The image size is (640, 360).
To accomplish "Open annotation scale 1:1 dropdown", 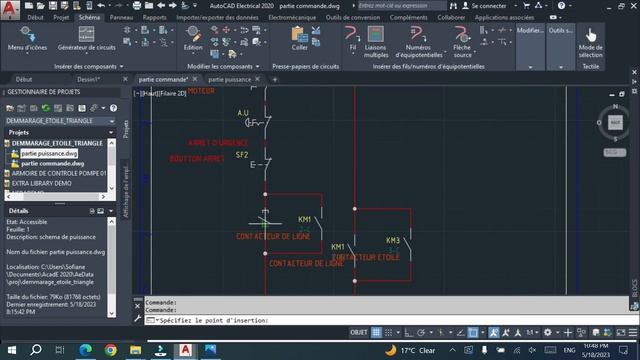I will point(532,333).
